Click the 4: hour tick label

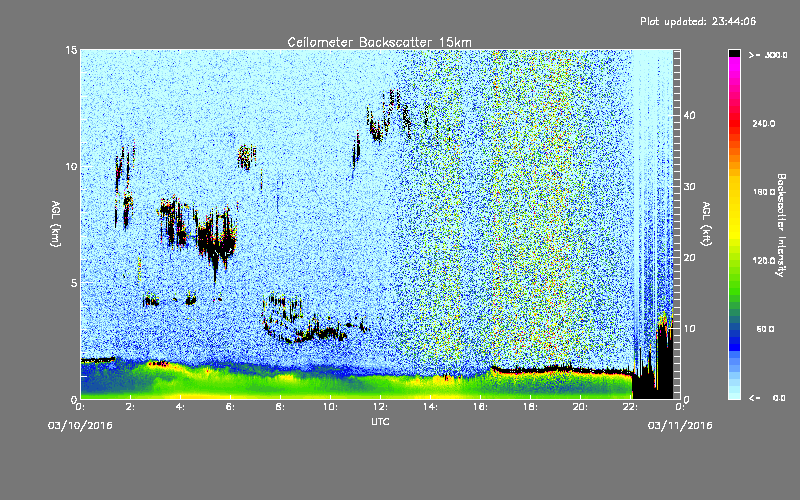(180, 407)
